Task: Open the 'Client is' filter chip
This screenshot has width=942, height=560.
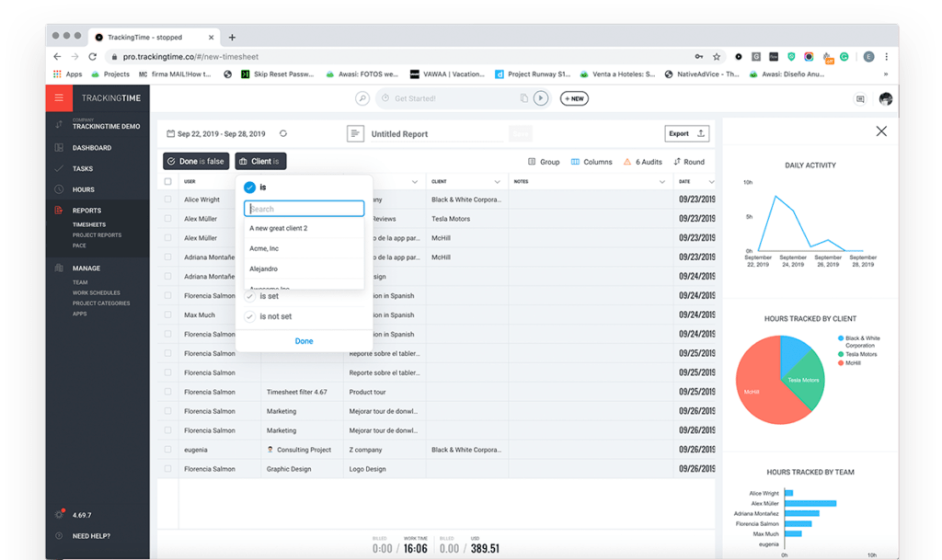Action: 260,161
